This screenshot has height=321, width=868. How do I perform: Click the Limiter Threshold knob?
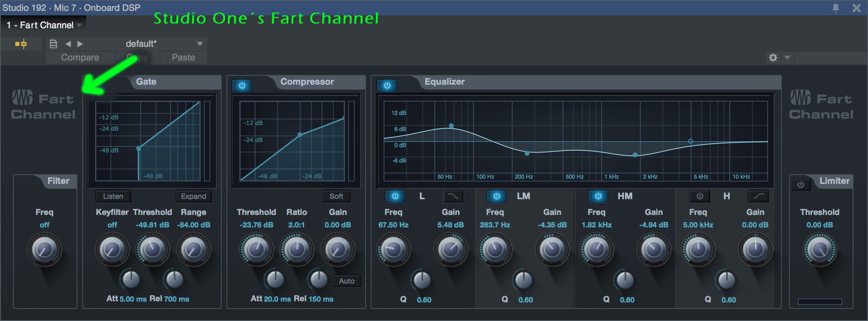tap(820, 250)
